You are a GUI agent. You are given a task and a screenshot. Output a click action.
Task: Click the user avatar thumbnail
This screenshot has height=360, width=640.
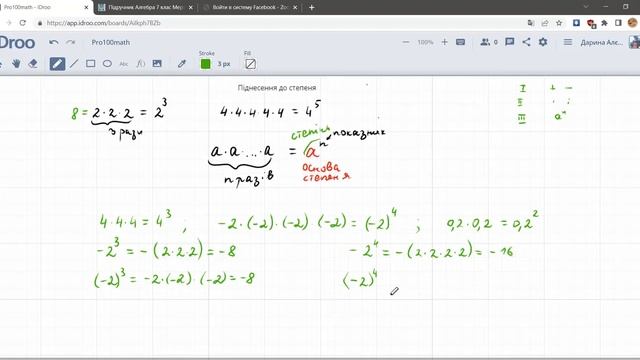point(634,42)
